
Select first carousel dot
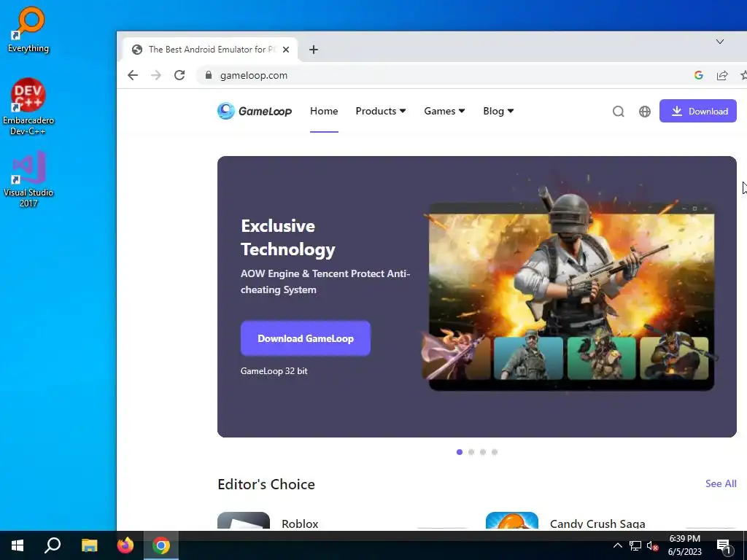coord(460,452)
